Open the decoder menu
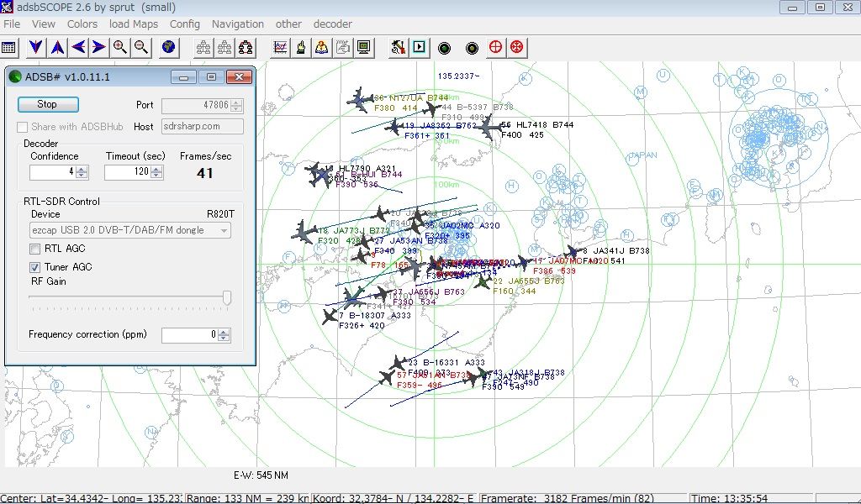This screenshot has width=861, height=504. (x=332, y=24)
